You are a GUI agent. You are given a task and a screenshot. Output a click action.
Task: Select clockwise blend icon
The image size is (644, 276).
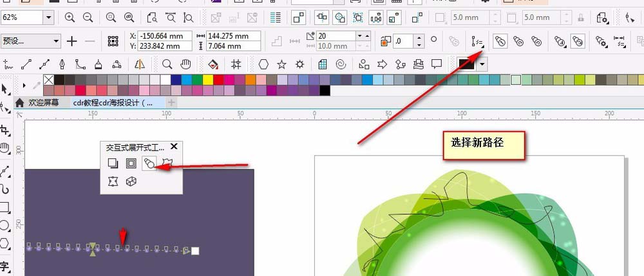518,41
